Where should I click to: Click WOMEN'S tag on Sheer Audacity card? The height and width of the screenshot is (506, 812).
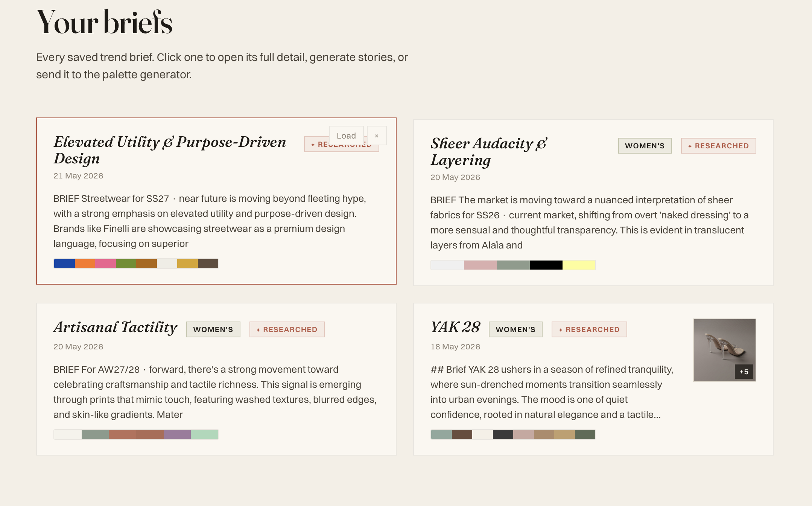(x=645, y=146)
